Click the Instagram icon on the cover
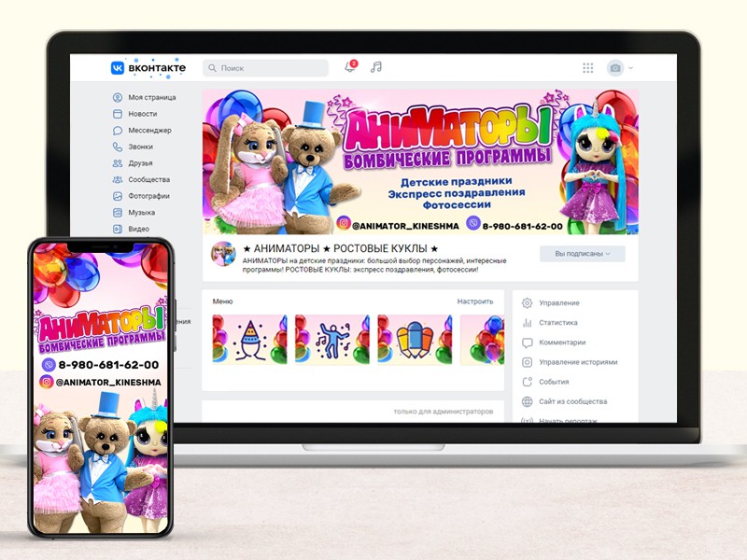747x560 pixels. pyautogui.click(x=344, y=222)
